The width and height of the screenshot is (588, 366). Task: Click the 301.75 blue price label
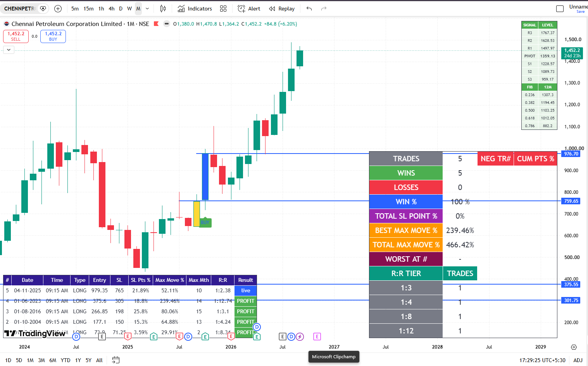[571, 300]
